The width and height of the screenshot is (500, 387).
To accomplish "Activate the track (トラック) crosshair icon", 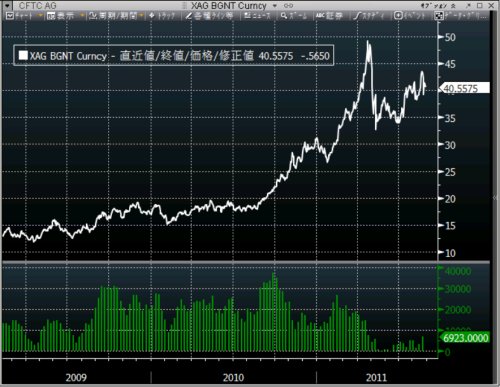I will pos(152,16).
